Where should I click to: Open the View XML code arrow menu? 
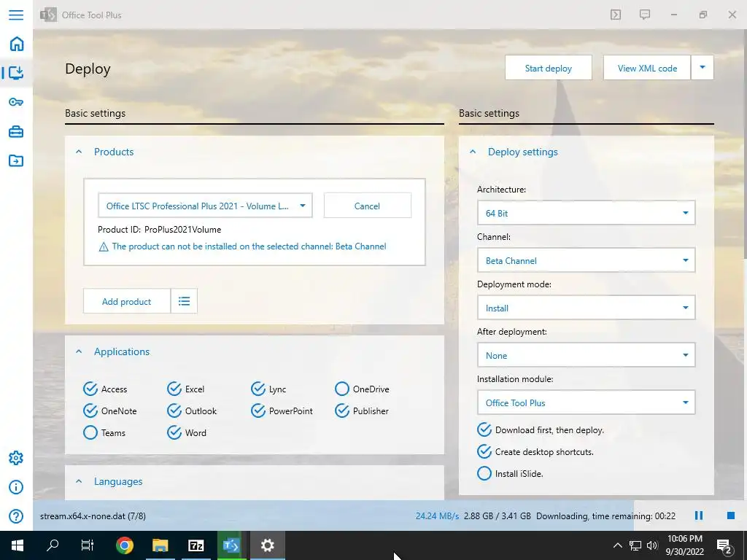point(703,68)
